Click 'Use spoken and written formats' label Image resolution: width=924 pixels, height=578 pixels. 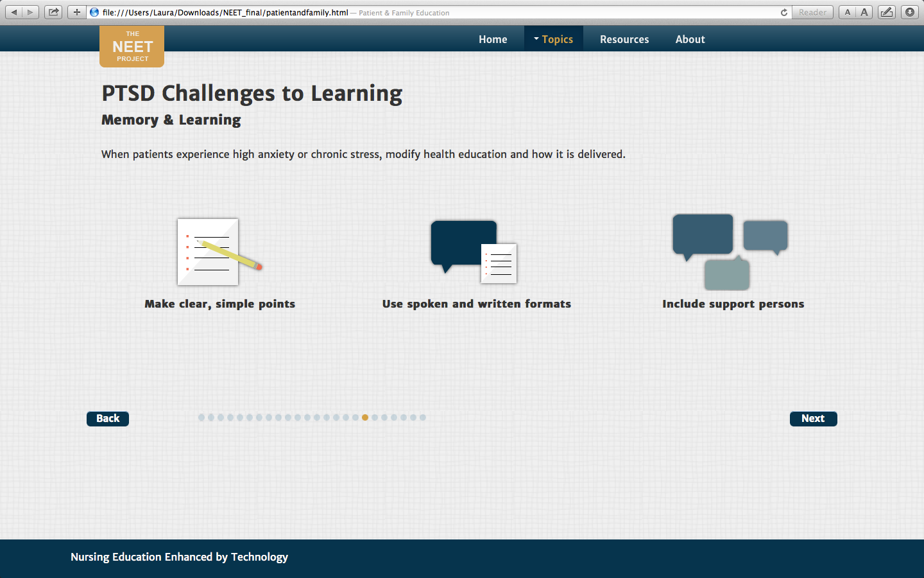point(477,304)
